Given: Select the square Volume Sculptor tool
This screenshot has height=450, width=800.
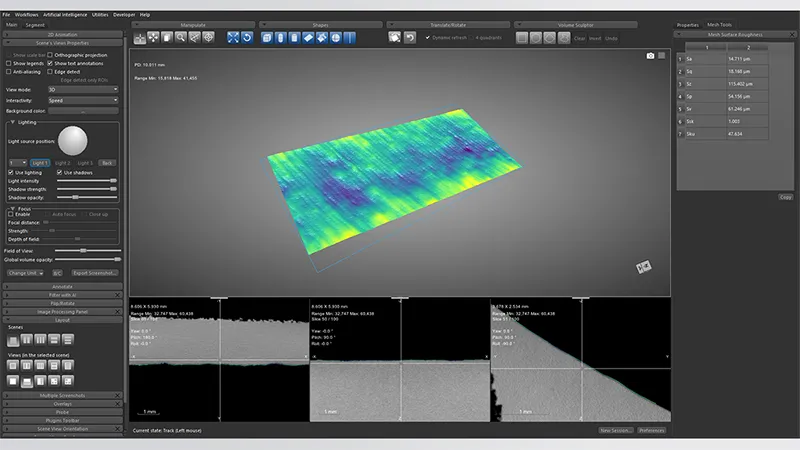Looking at the screenshot, I should pos(521,38).
